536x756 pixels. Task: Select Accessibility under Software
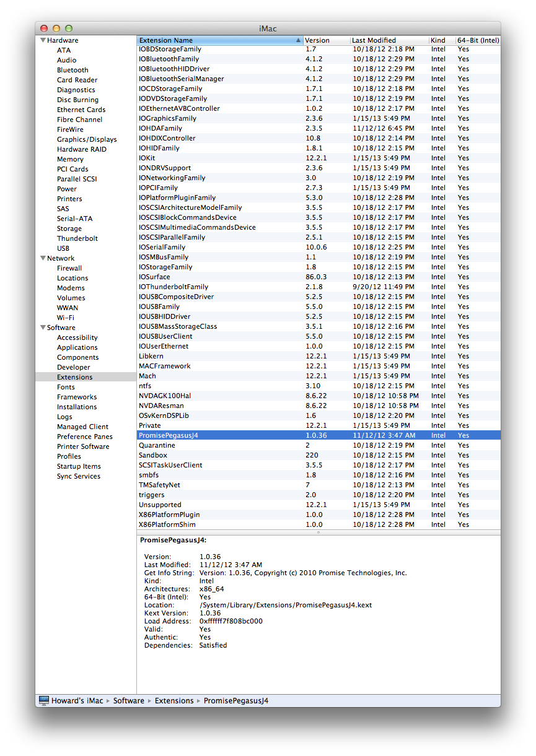pos(77,337)
